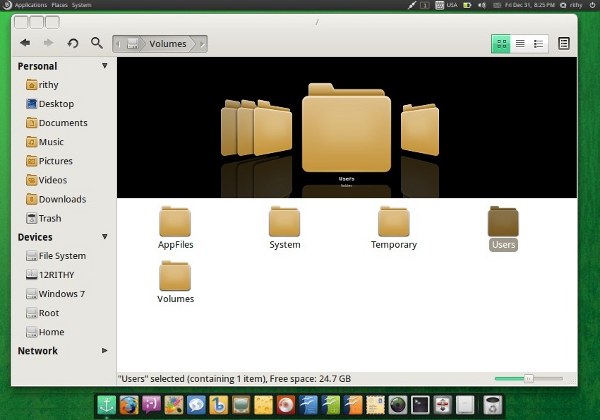Open the Places menu
The width and height of the screenshot is (600, 420).
(59, 5)
